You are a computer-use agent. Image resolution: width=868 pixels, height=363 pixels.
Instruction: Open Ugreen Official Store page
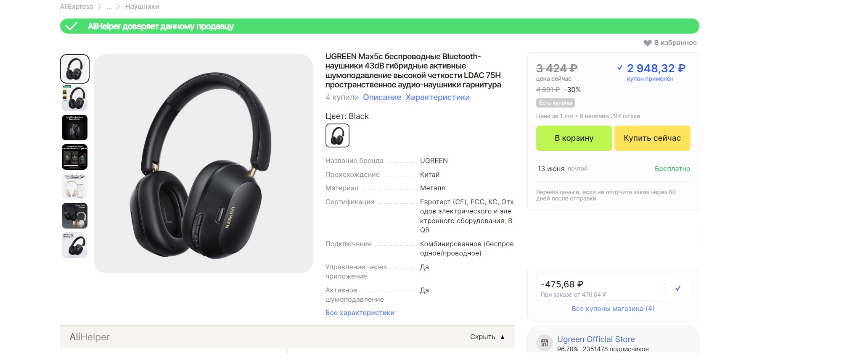click(595, 339)
